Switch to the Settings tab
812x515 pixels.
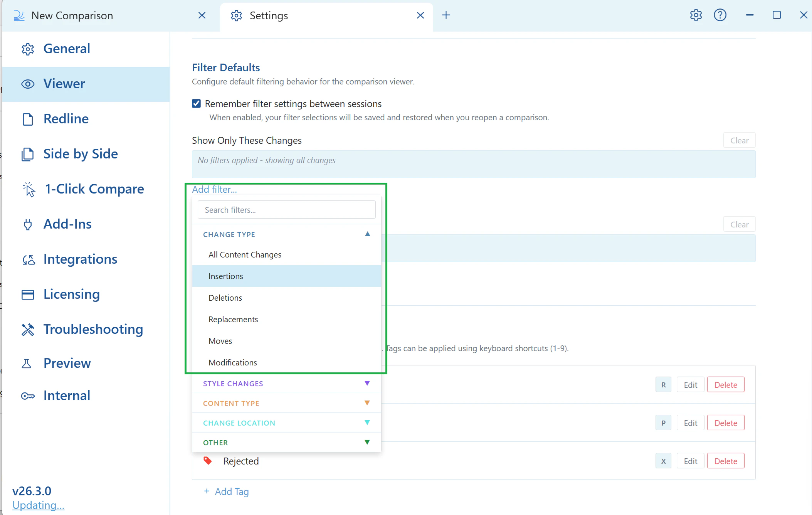[269, 16]
